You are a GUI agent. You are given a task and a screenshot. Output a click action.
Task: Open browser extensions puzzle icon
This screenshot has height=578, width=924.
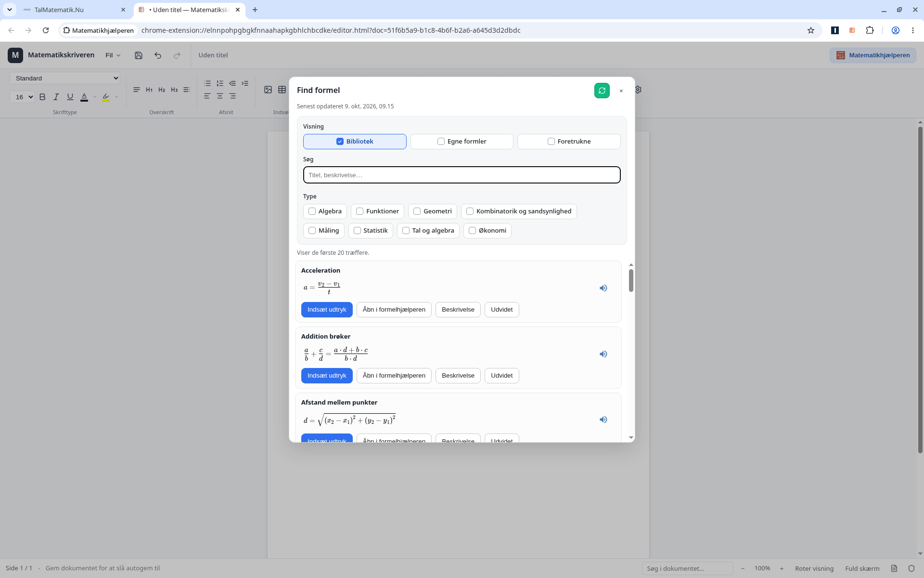pos(870,30)
